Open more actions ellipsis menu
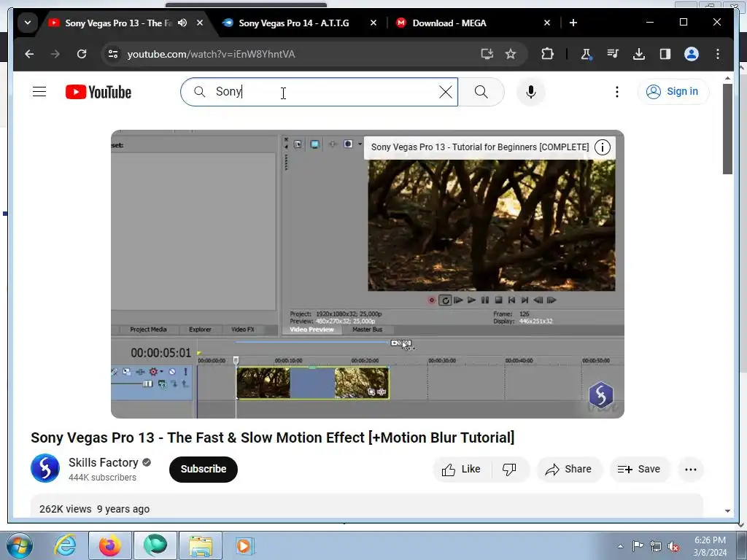Screen dimensions: 747x560 coord(691,470)
